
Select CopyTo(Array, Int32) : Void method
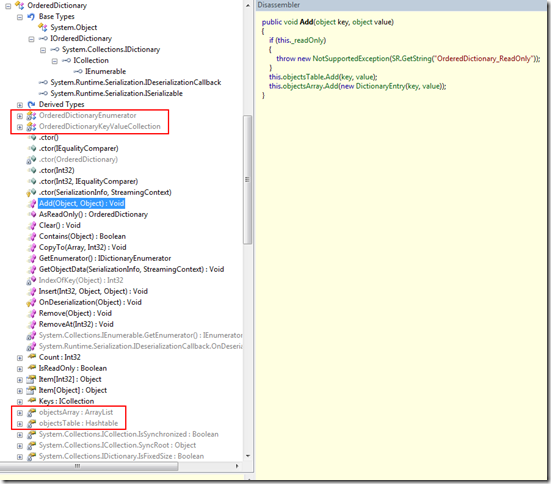pos(83,247)
